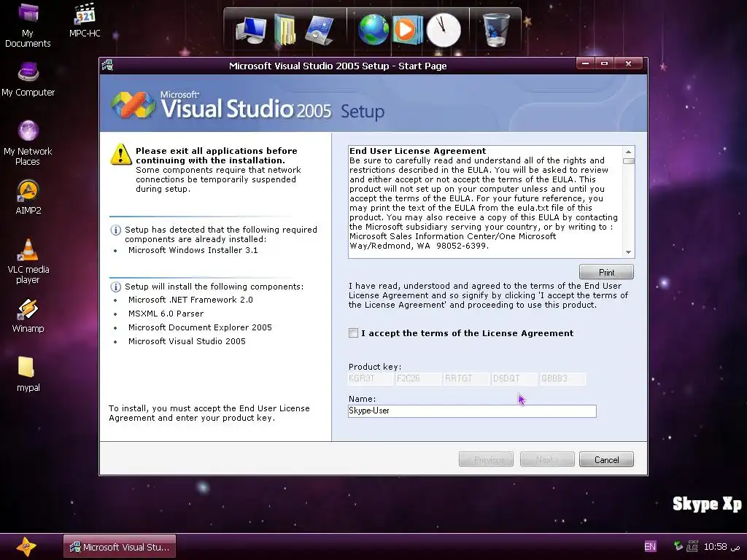Launch Winamp from the desktop
The width and height of the screenshot is (747, 560).
[x=28, y=315]
